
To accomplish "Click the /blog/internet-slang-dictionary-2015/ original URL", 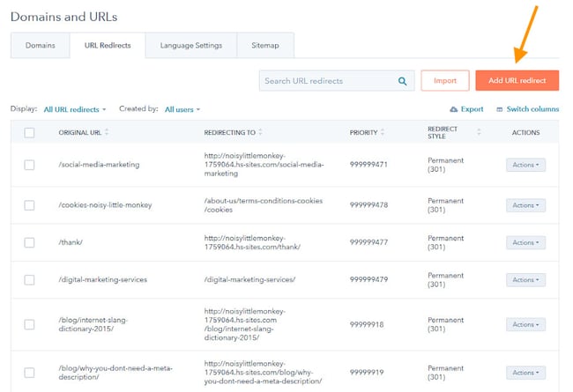I will pyautogui.click(x=93, y=324).
